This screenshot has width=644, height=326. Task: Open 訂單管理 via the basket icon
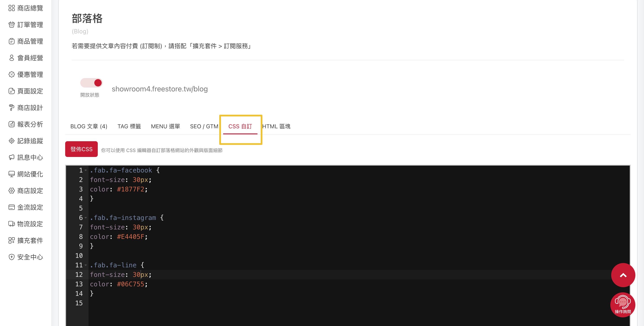tap(11, 25)
